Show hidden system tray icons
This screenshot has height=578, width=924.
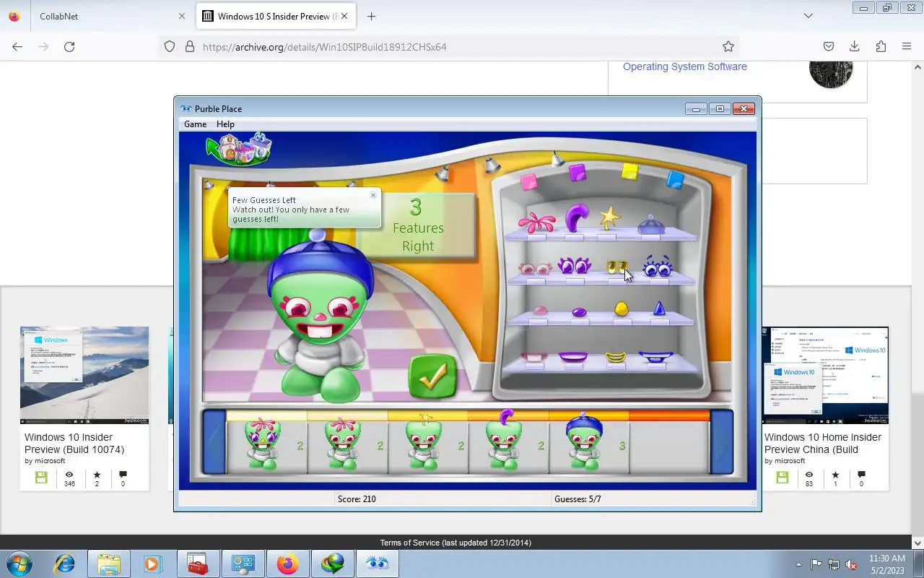pyautogui.click(x=798, y=564)
